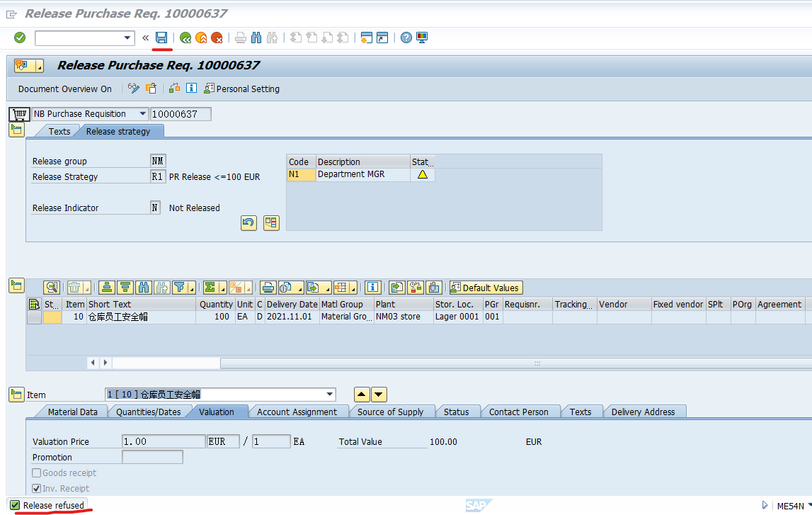The height and width of the screenshot is (515, 812).
Task: Click the Release options icon beside undo
Action: click(271, 222)
